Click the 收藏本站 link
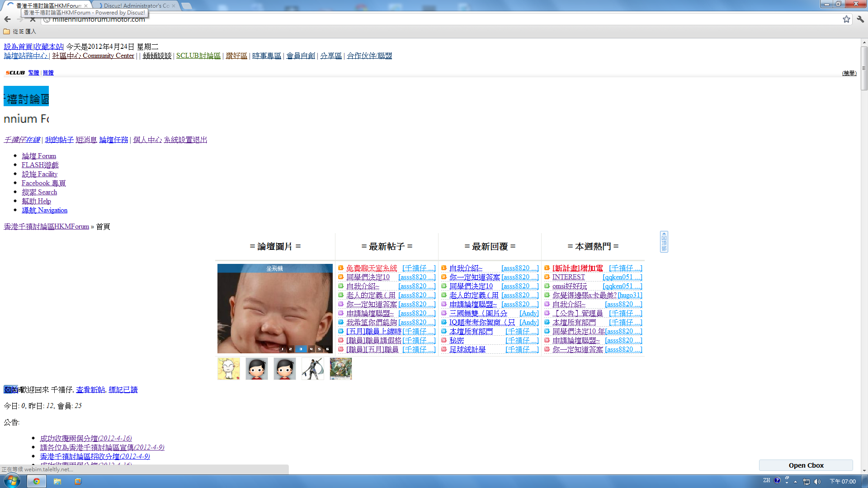 click(x=49, y=47)
